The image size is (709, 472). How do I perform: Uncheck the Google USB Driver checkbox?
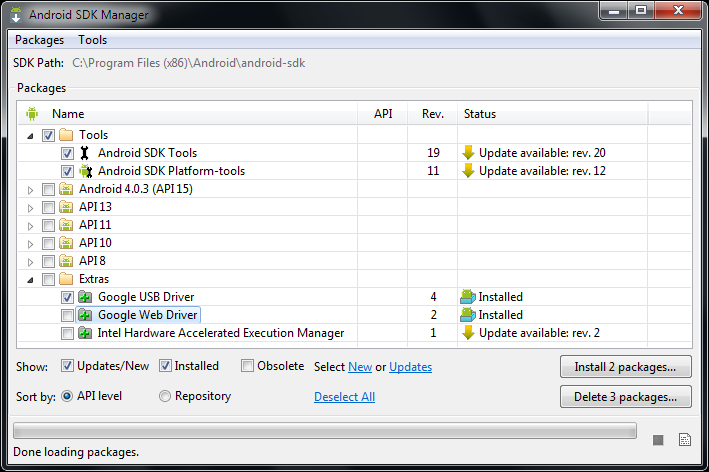tap(67, 297)
